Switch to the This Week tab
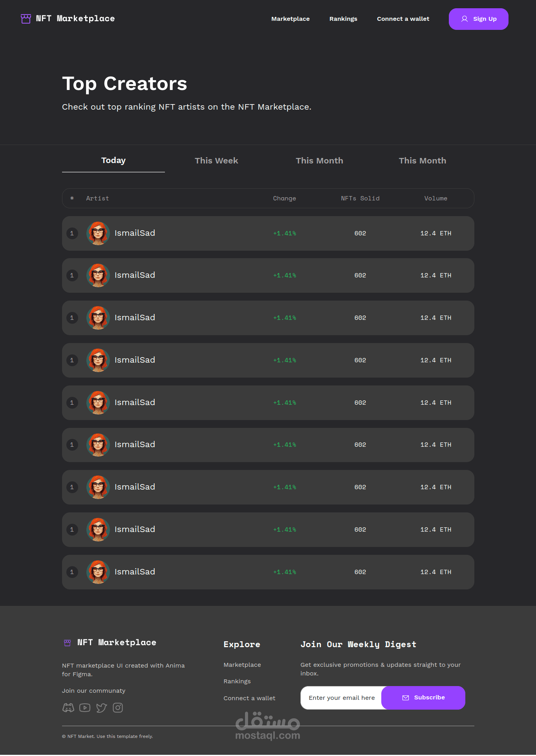Viewport: 536px width, 756px height. tap(216, 161)
